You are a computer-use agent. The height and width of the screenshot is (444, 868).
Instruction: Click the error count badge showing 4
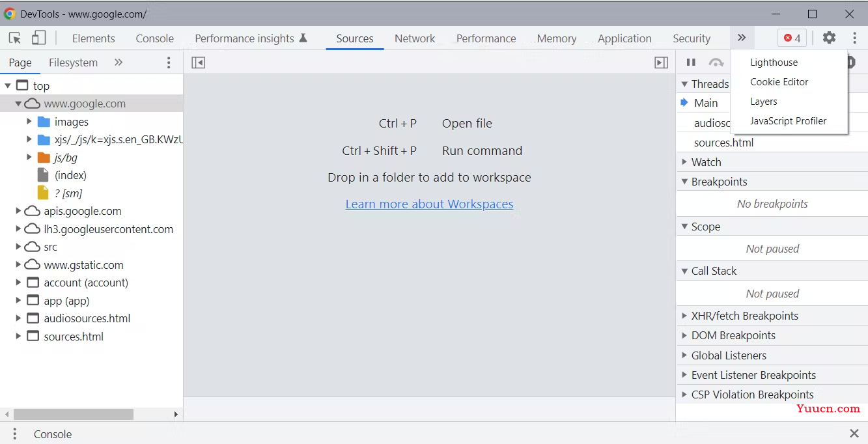[x=792, y=38]
